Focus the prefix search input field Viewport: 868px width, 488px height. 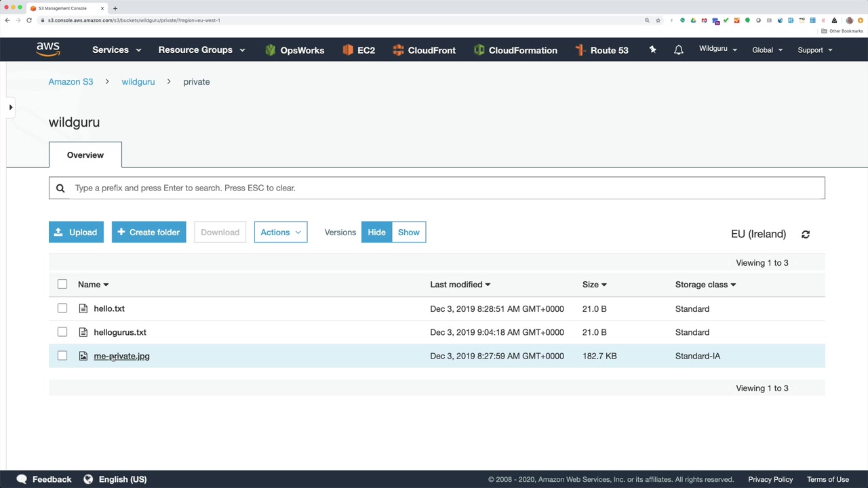pos(437,188)
